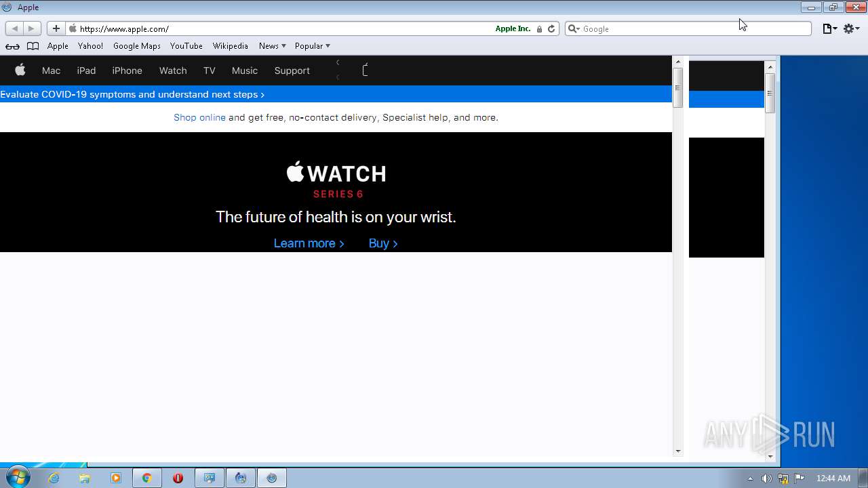Click Learn more for Apple Watch

click(309, 243)
